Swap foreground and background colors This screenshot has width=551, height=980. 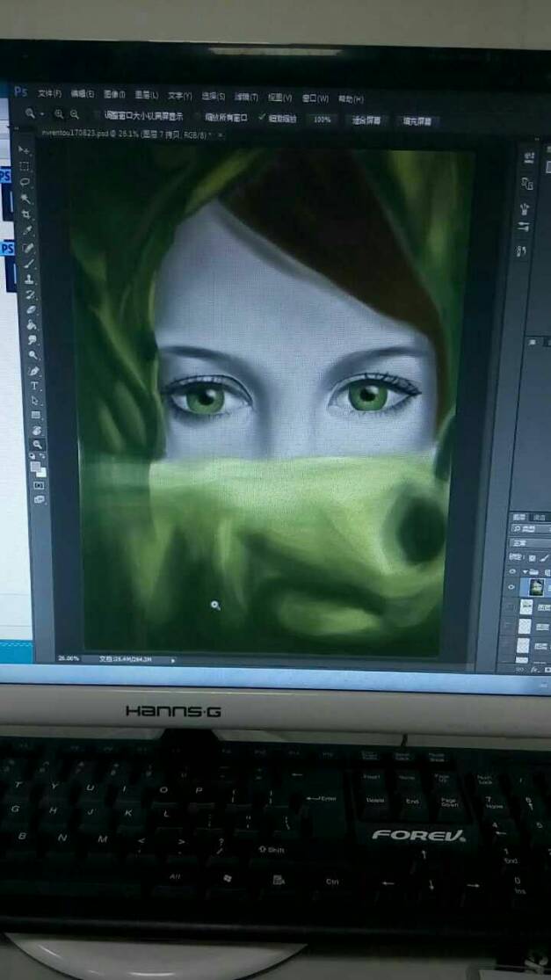42,455
